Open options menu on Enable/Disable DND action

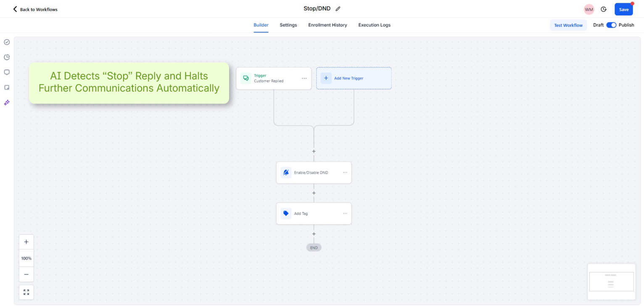click(x=345, y=172)
